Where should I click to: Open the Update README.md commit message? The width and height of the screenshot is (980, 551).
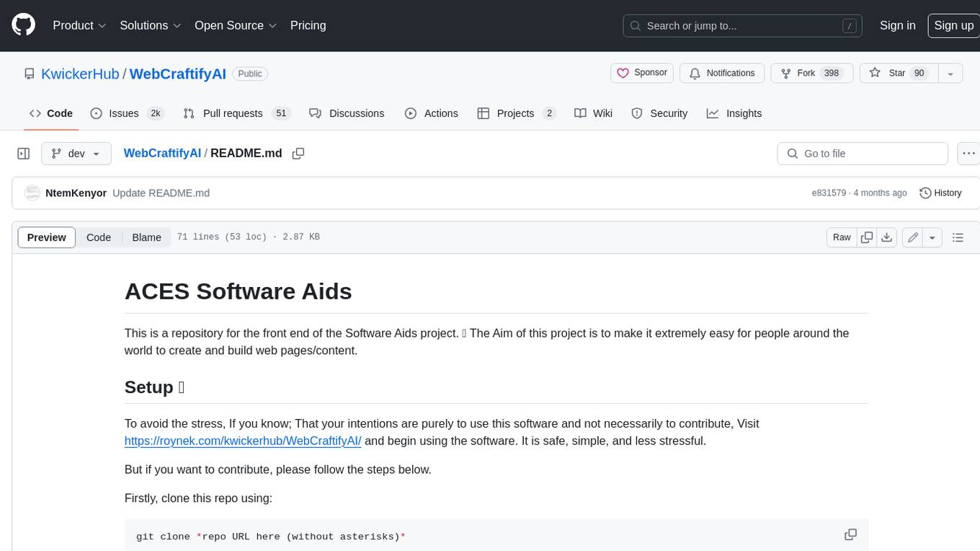(x=161, y=193)
